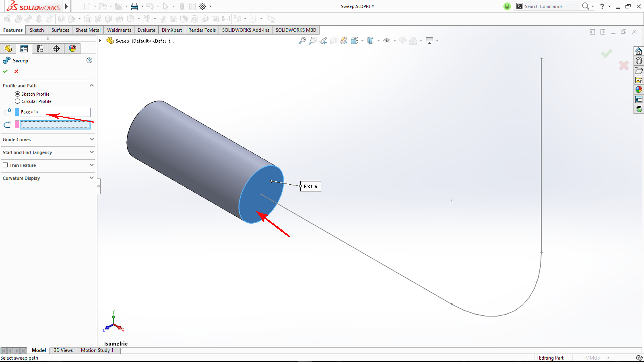Expand the Curvature Display section
Image resolution: width=644 pixels, height=362 pixels.
pyautogui.click(x=92, y=178)
